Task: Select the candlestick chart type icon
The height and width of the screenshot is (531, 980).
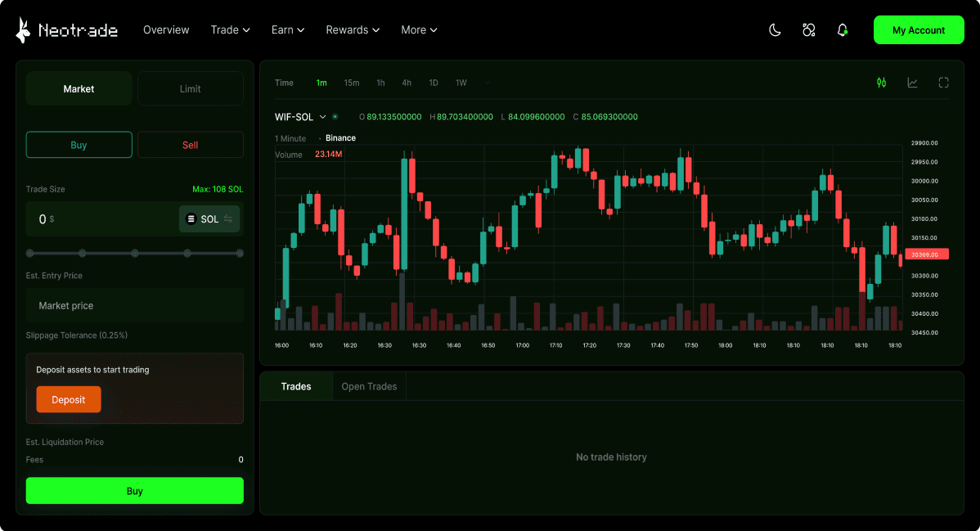Action: [x=881, y=83]
